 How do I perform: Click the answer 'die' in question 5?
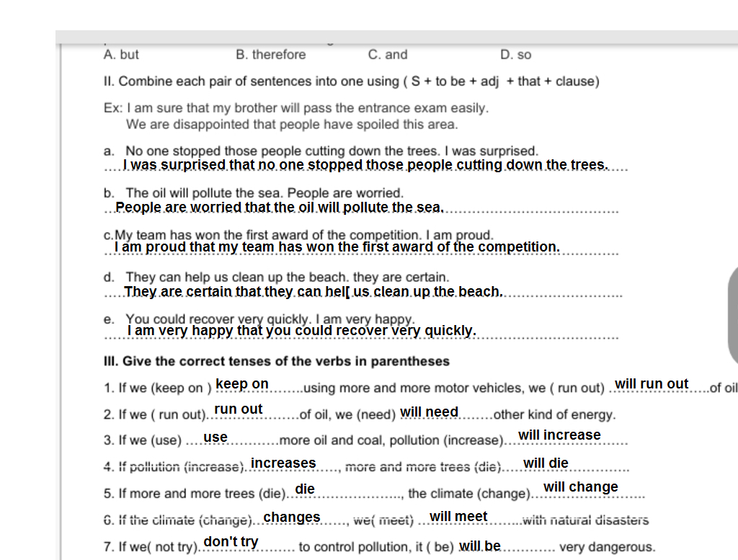click(x=305, y=489)
